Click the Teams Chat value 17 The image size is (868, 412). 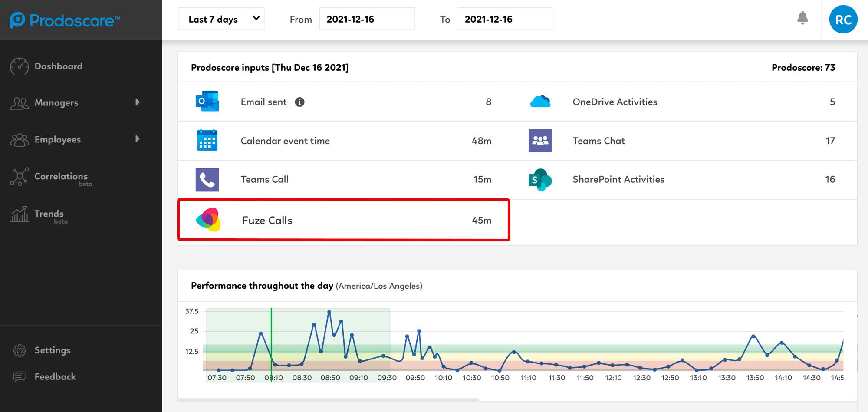pyautogui.click(x=830, y=141)
